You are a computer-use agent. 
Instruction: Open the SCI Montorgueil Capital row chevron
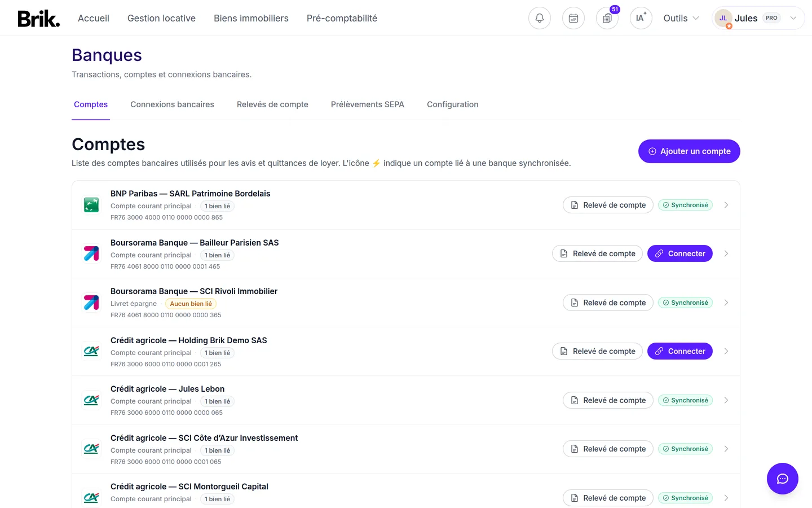click(x=726, y=498)
